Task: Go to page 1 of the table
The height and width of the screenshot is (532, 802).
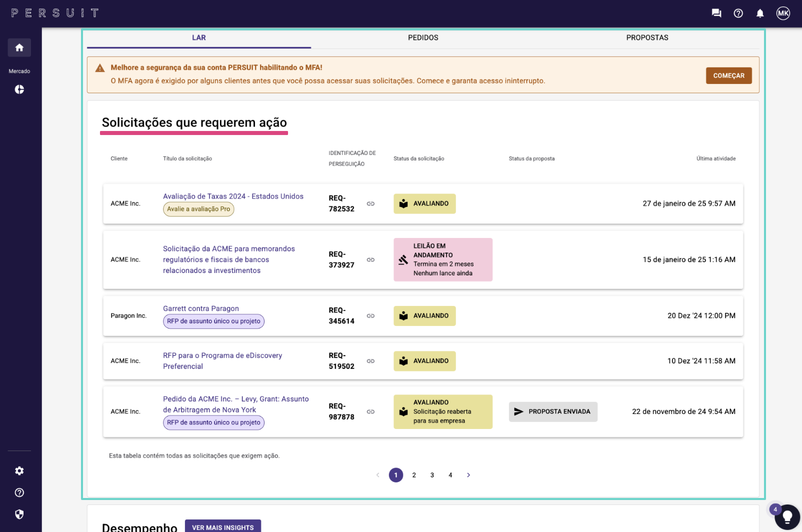Action: 396,475
